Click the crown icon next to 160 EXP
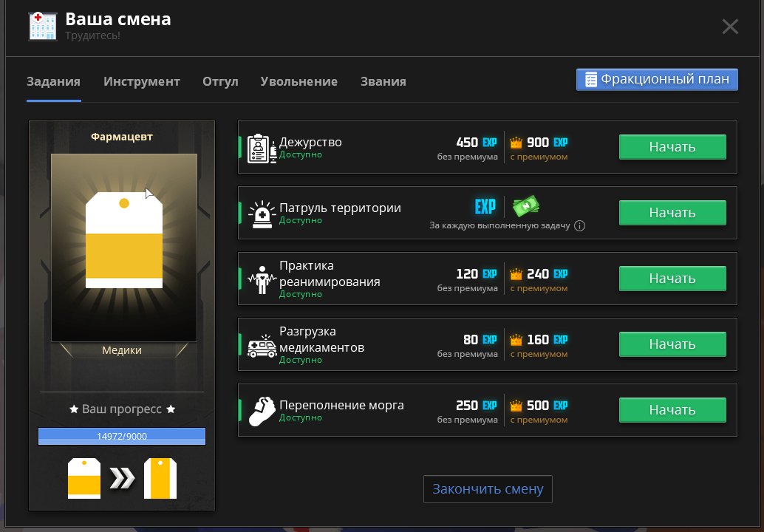 516,340
